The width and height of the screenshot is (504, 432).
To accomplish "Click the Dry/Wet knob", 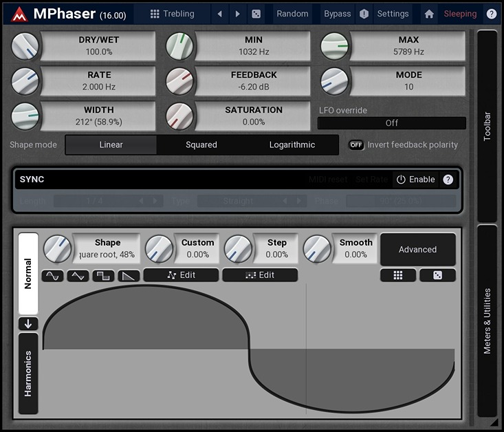I will [x=26, y=46].
